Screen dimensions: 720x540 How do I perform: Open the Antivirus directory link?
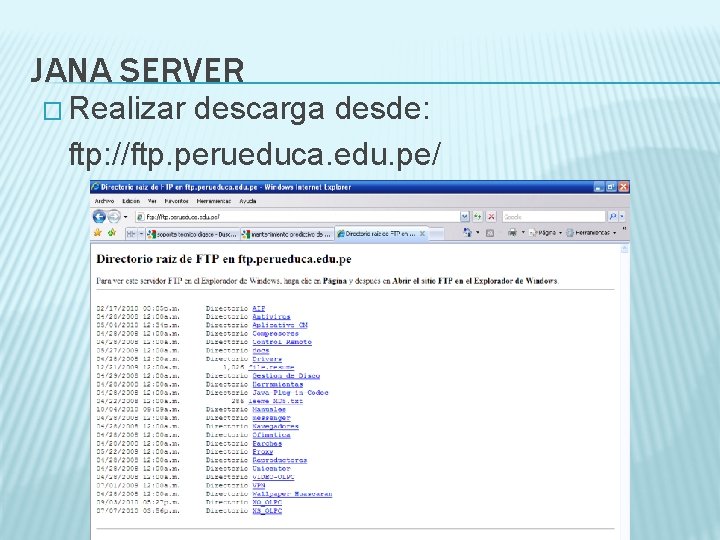coord(271,316)
